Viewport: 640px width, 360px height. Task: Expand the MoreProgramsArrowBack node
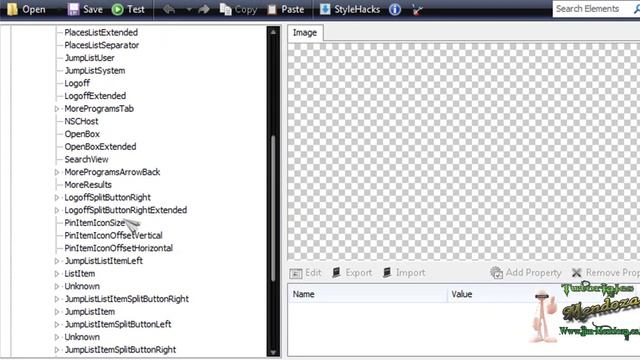[x=57, y=172]
